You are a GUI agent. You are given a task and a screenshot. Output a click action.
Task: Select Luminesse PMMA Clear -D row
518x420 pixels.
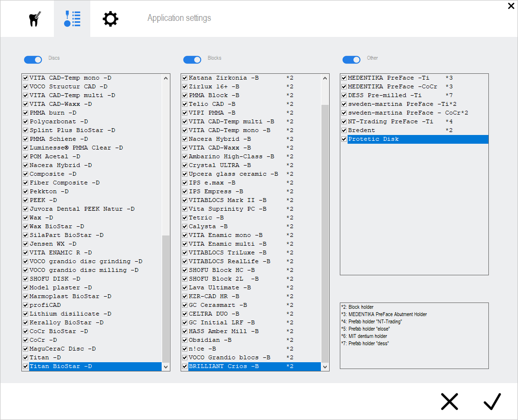click(x=92, y=148)
